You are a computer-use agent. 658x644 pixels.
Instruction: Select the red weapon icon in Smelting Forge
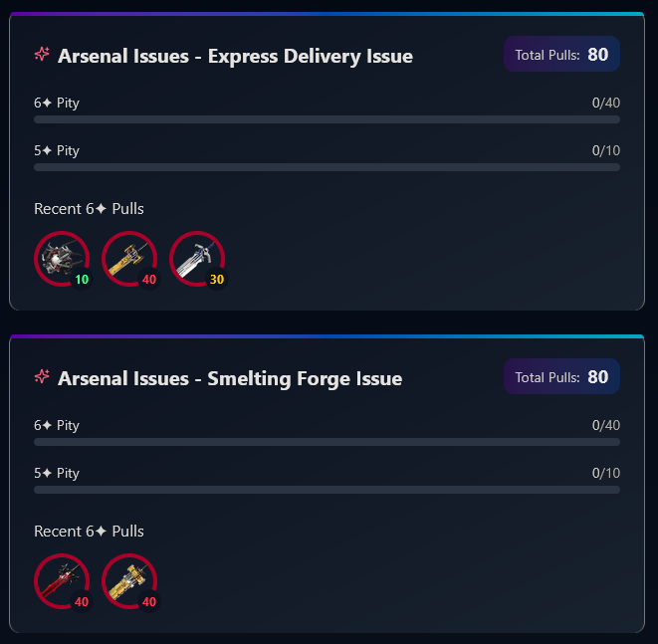click(x=62, y=581)
